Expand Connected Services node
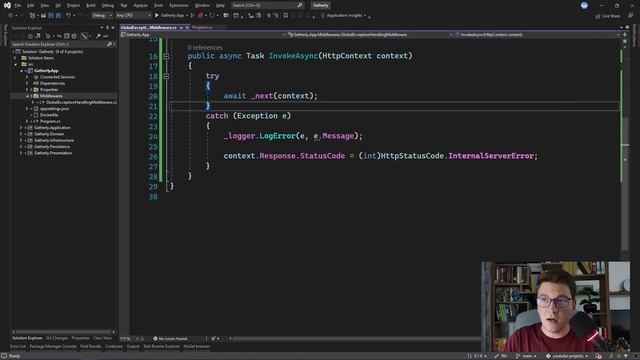The width and height of the screenshot is (640, 360). pyautogui.click(x=27, y=77)
